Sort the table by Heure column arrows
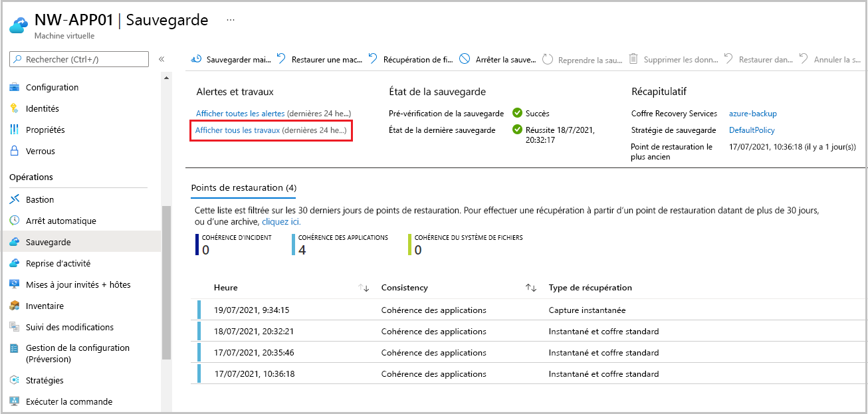 click(x=364, y=288)
